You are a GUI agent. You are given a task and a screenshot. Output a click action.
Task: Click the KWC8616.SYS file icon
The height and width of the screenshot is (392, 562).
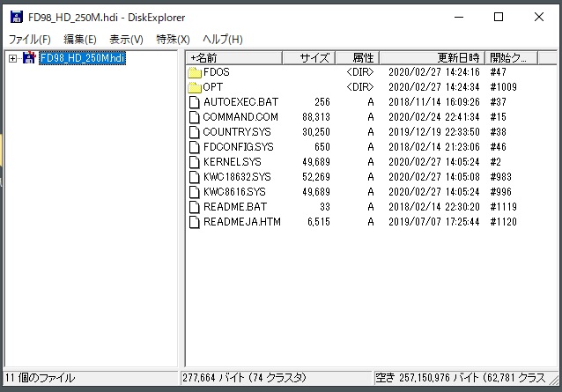[195, 192]
